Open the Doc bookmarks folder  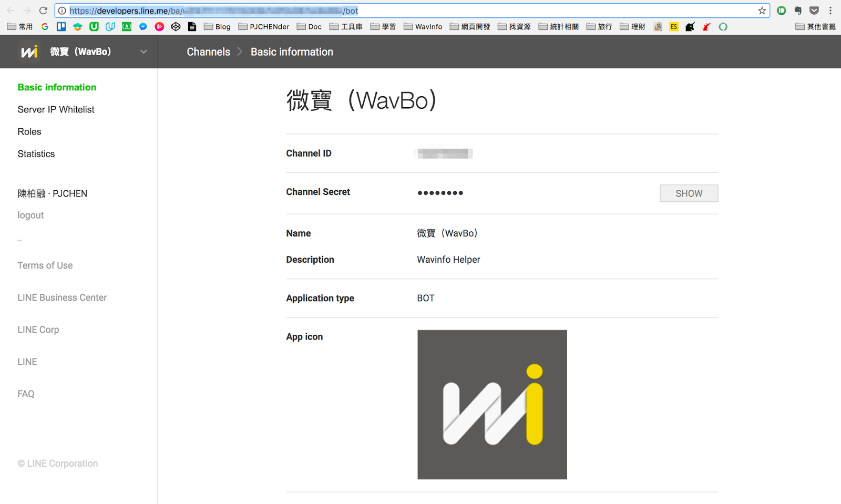click(309, 26)
